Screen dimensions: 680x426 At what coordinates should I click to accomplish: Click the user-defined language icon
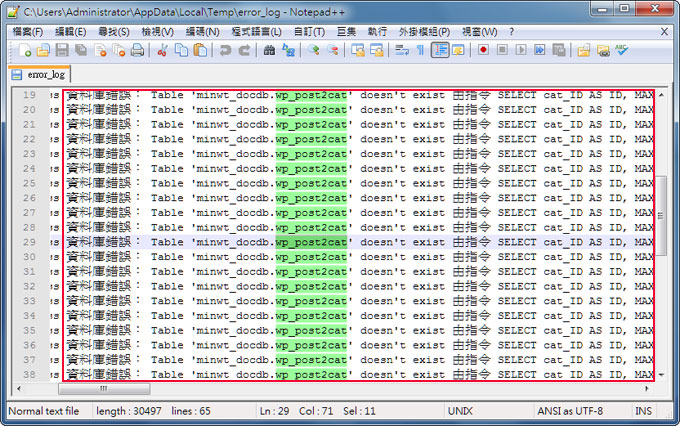pos(458,50)
